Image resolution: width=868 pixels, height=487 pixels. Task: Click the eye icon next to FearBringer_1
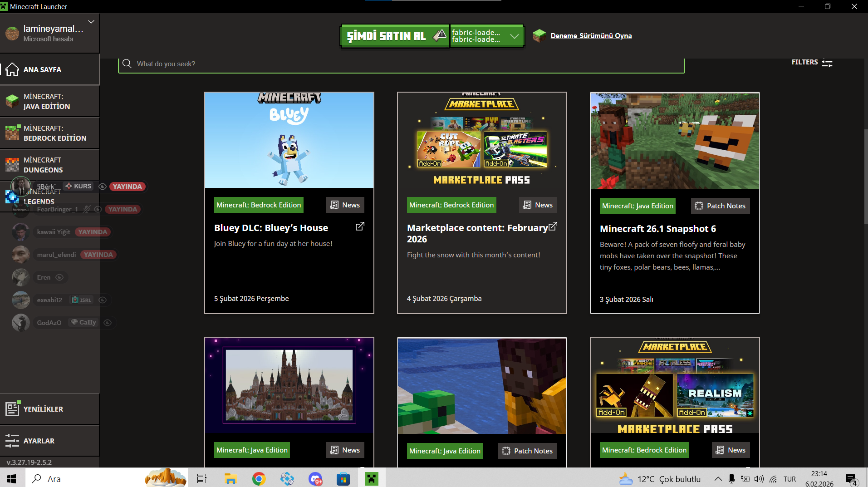[98, 209]
